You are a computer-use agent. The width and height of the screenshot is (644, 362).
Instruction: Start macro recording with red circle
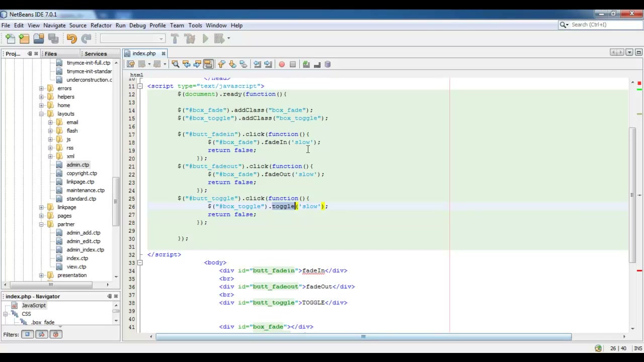point(282,64)
